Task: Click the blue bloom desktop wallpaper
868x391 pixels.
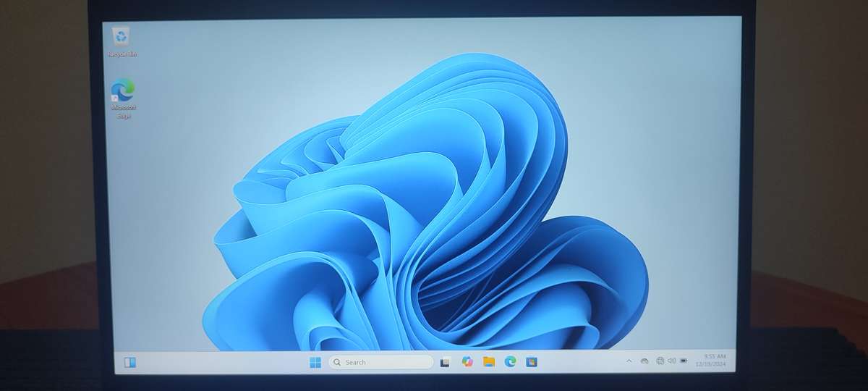Action: pyautogui.click(x=434, y=217)
